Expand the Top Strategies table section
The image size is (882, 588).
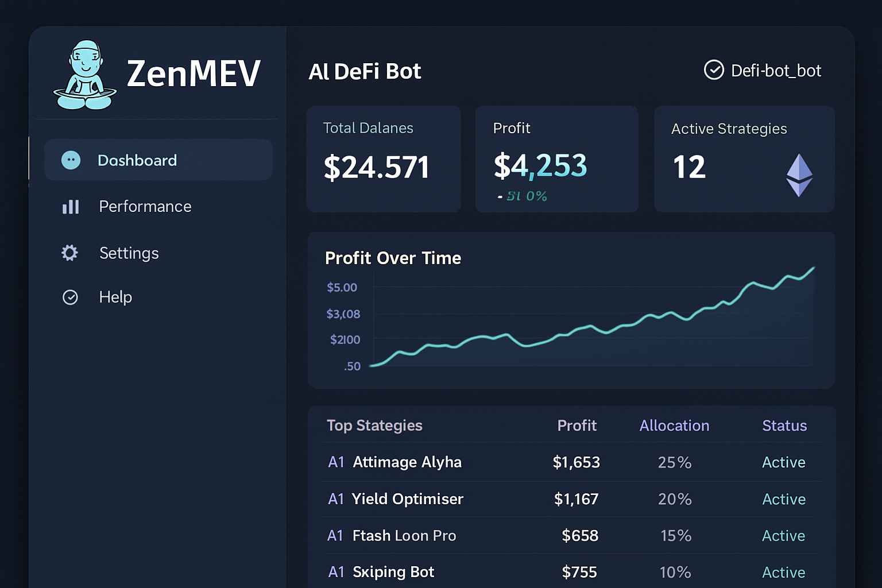pos(374,425)
